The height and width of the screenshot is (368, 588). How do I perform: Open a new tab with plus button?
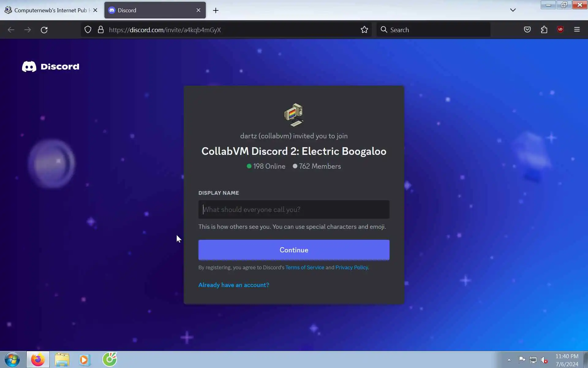(x=216, y=10)
